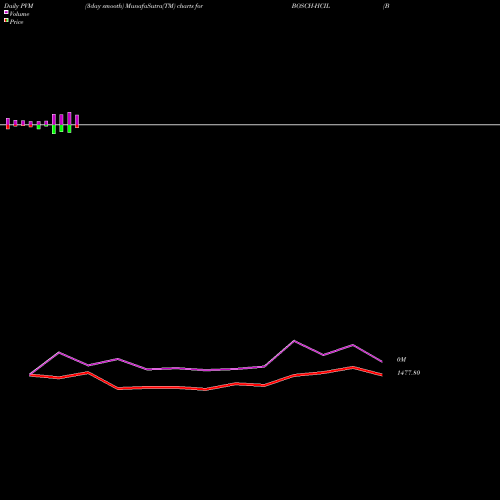The width and height of the screenshot is (500, 500).
Task: Click the first volume bar on the left
Action: [x=8, y=123]
